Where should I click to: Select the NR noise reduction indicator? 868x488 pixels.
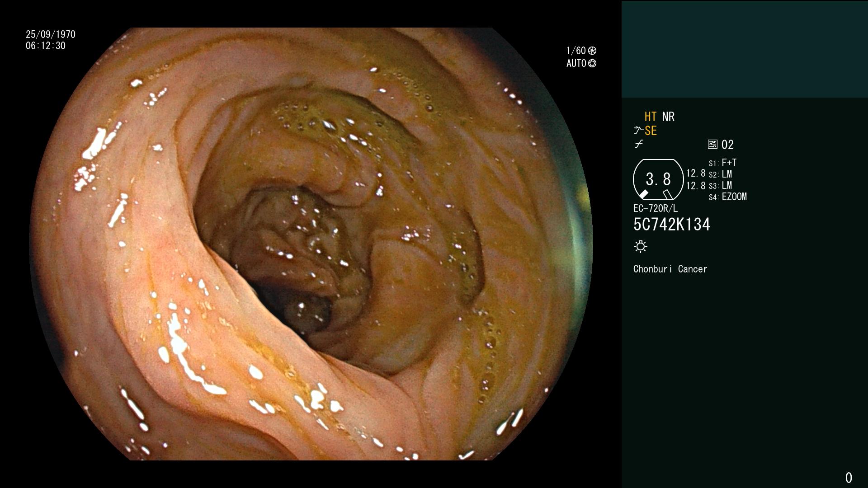(668, 117)
